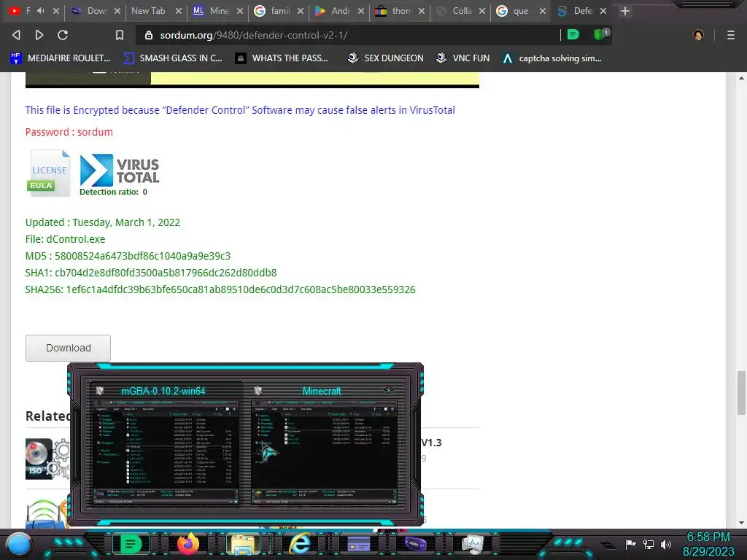Open the purple card app in taskbar
Viewport: 747px width, 560px height.
click(359, 543)
